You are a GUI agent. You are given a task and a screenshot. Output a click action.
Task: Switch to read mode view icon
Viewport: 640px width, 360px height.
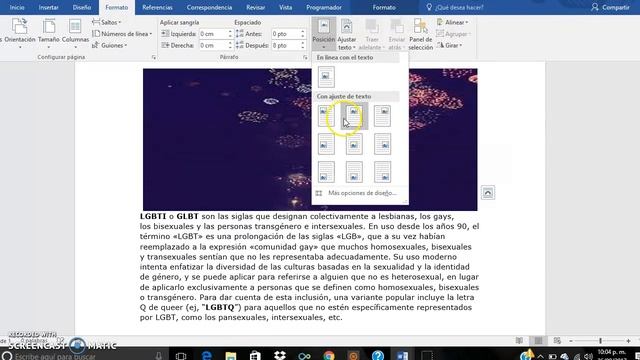click(x=519, y=340)
